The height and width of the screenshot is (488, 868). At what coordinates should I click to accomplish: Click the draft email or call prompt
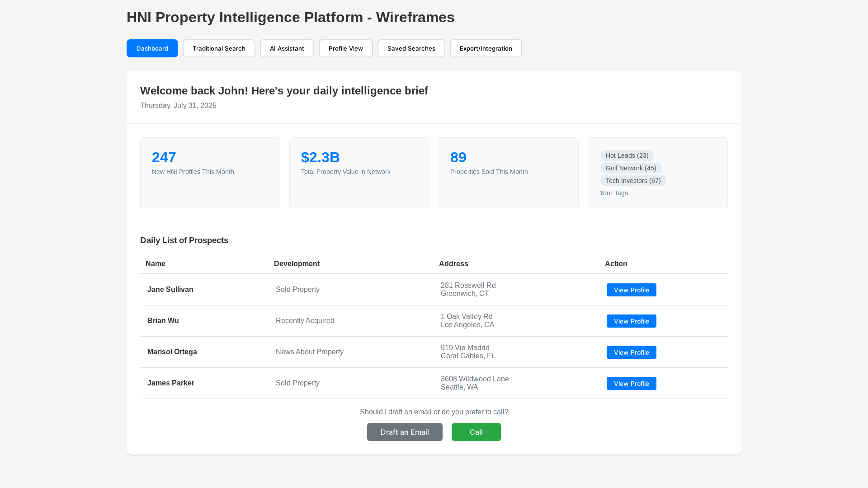(434, 412)
